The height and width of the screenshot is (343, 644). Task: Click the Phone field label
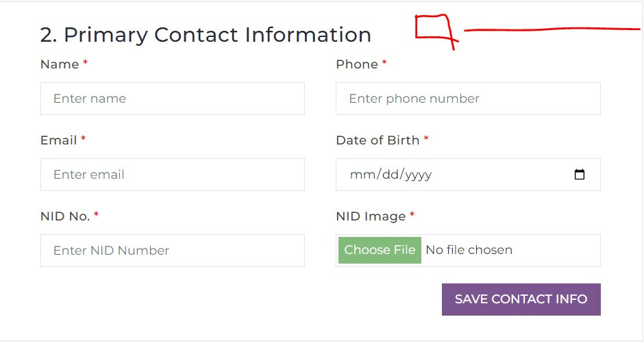[357, 64]
